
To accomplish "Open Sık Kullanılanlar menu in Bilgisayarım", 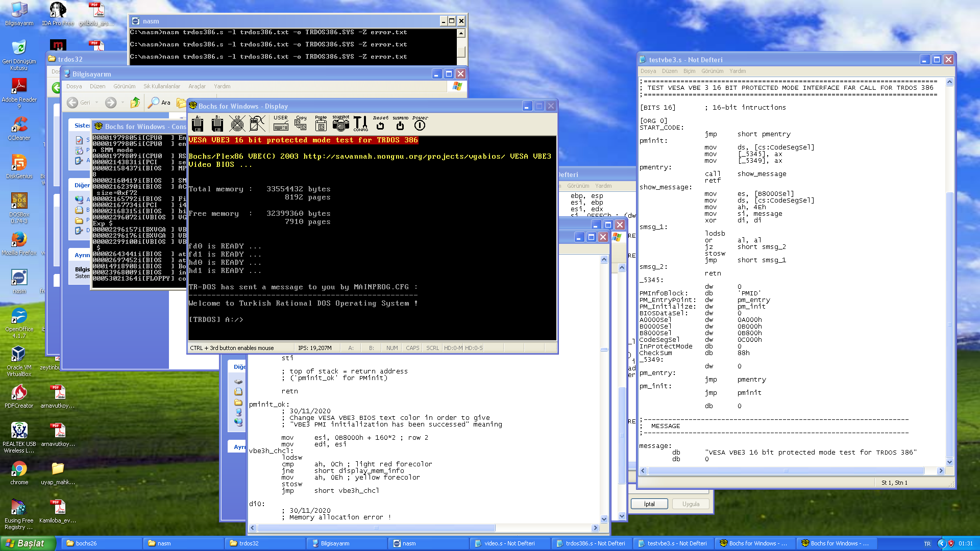I will tap(162, 86).
